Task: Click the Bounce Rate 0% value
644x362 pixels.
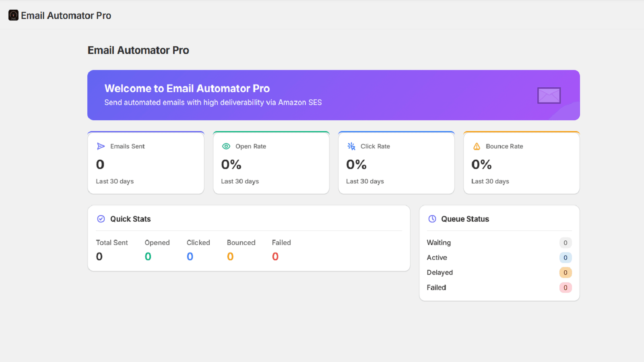Action: pyautogui.click(x=482, y=165)
